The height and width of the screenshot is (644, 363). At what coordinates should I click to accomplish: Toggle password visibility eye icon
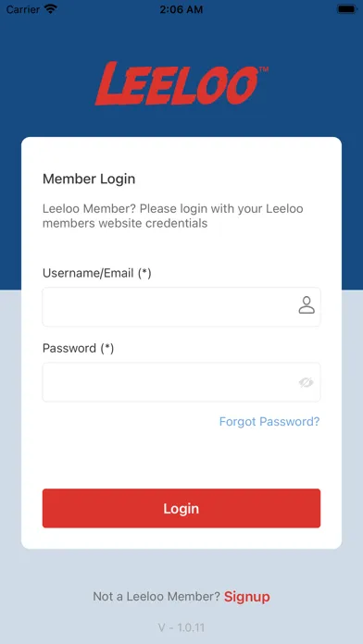(x=306, y=382)
